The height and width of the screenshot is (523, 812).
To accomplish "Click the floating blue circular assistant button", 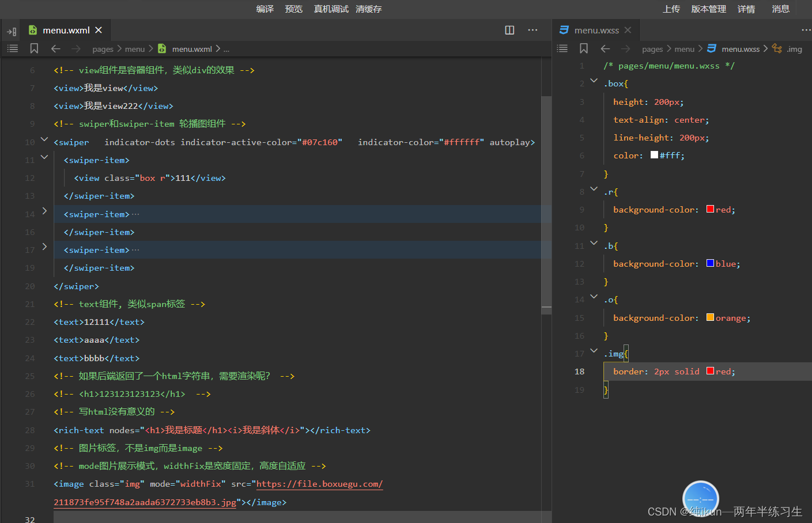I will click(700, 498).
